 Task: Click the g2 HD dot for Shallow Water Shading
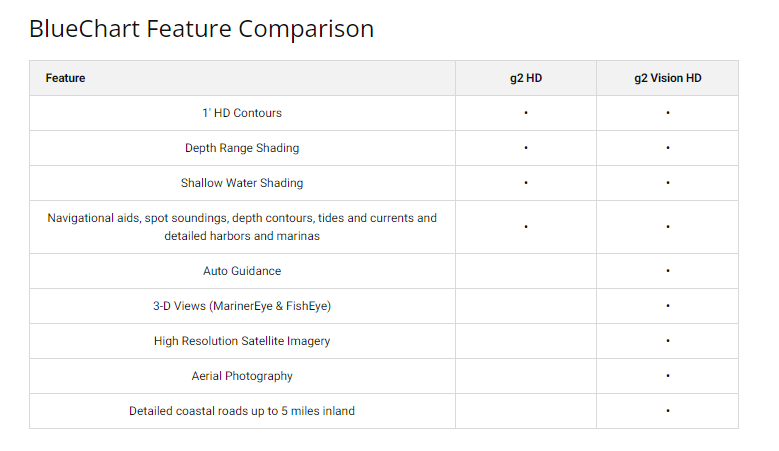click(526, 183)
